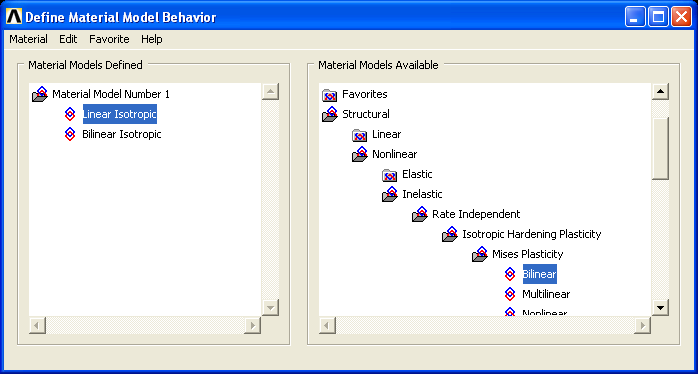Select the Rate Independent label
The height and width of the screenshot is (374, 698).
tap(476, 215)
